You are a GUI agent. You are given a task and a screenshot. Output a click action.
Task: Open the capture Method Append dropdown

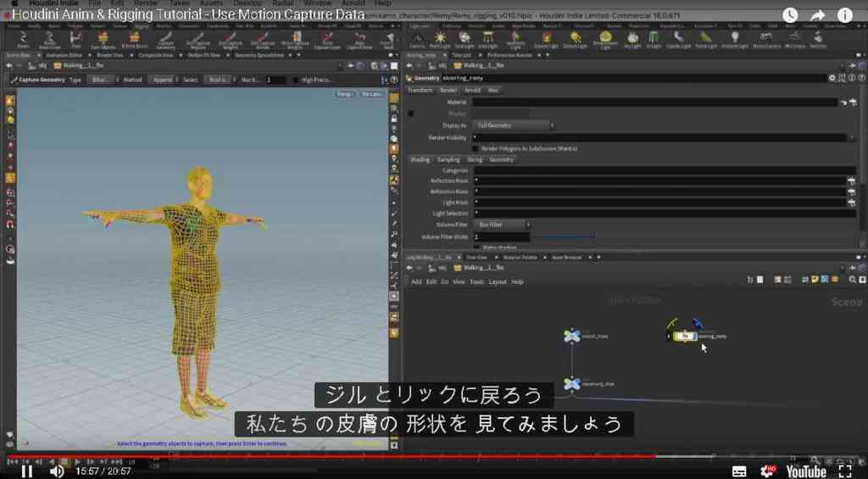[163, 80]
